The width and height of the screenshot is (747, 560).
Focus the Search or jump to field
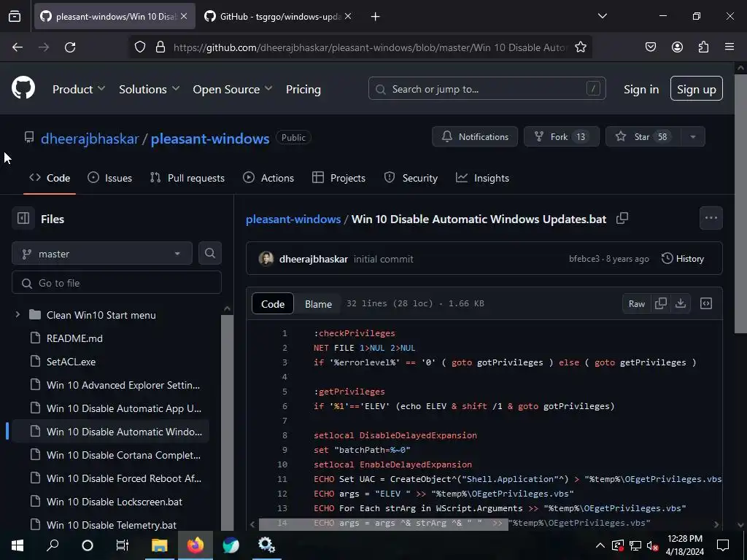[x=487, y=88]
